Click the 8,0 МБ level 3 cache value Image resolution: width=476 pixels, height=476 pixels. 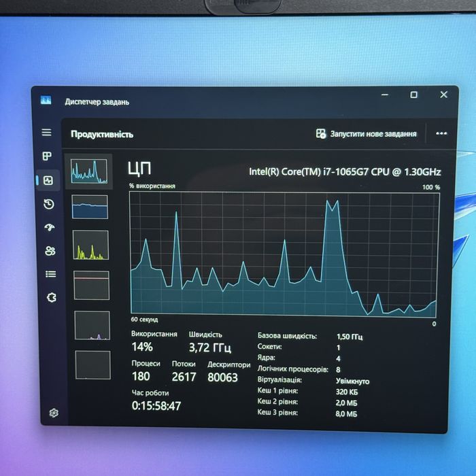346,413
